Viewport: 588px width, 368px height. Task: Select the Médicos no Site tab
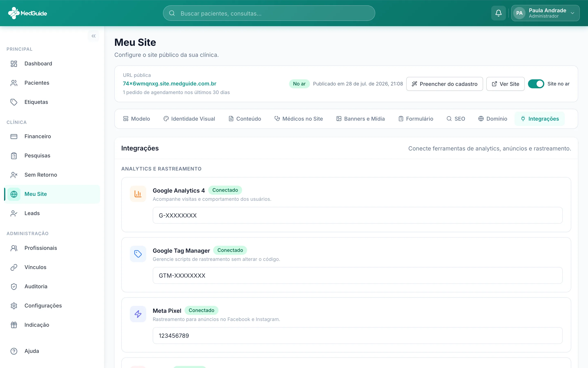pyautogui.click(x=299, y=119)
